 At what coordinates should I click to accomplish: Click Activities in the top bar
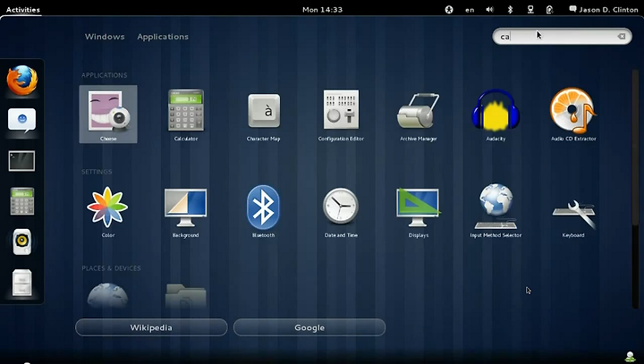[x=23, y=10]
